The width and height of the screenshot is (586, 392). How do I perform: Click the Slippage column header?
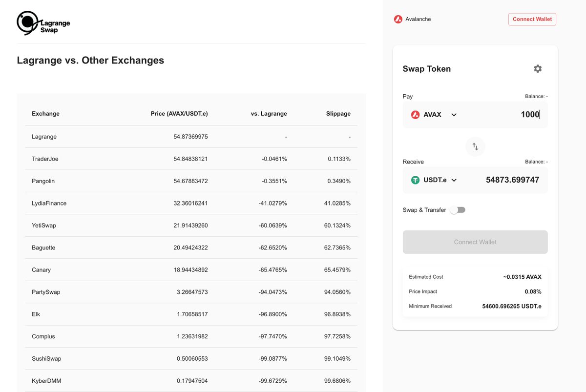[x=338, y=114]
